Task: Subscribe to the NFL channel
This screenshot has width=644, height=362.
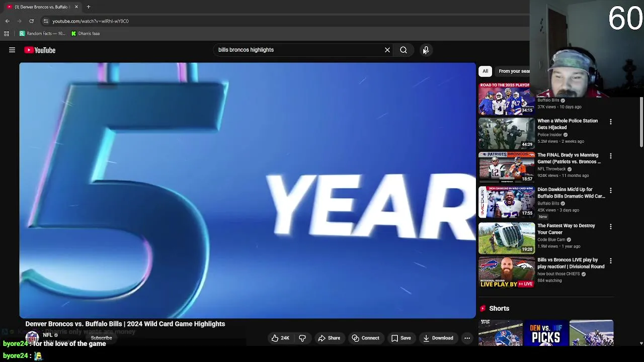Action: coord(101,338)
